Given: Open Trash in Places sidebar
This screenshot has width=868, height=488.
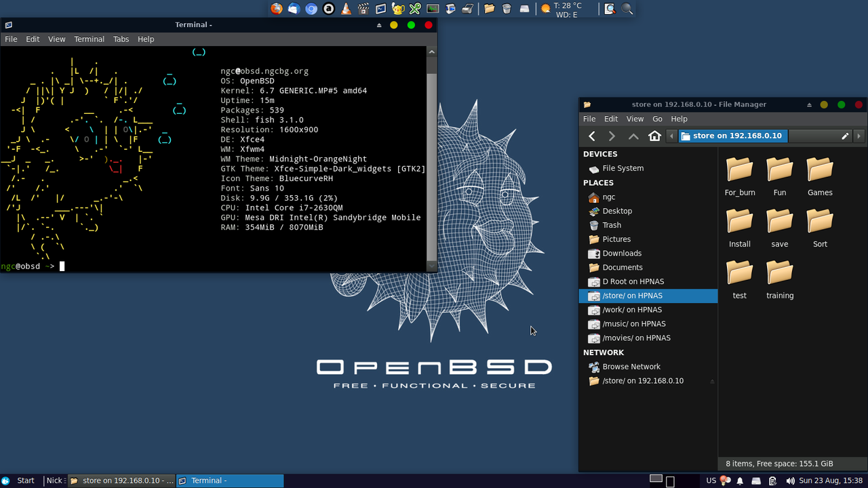Looking at the screenshot, I should [648, 225].
